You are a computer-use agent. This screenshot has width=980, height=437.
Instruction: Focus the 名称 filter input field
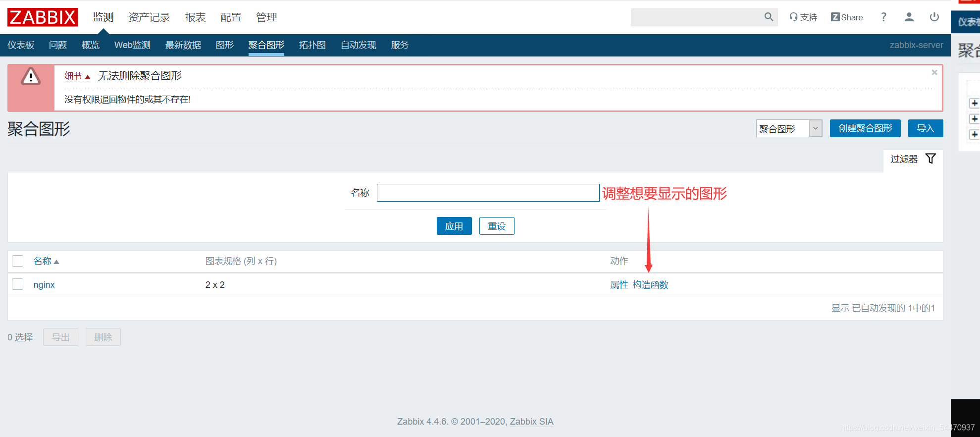click(x=488, y=193)
